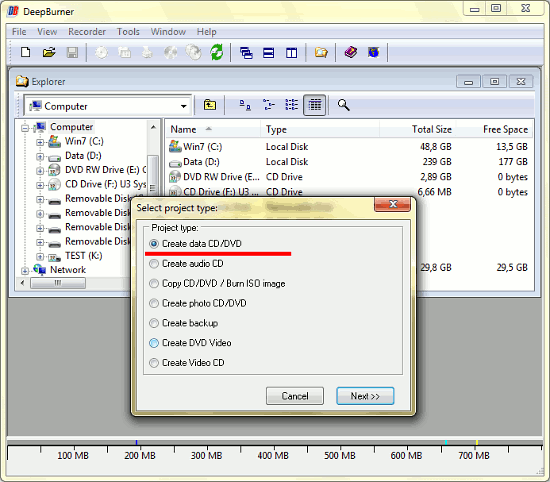Click the Tile horizontally toolbar icon
This screenshot has height=482, width=550.
pos(269,53)
